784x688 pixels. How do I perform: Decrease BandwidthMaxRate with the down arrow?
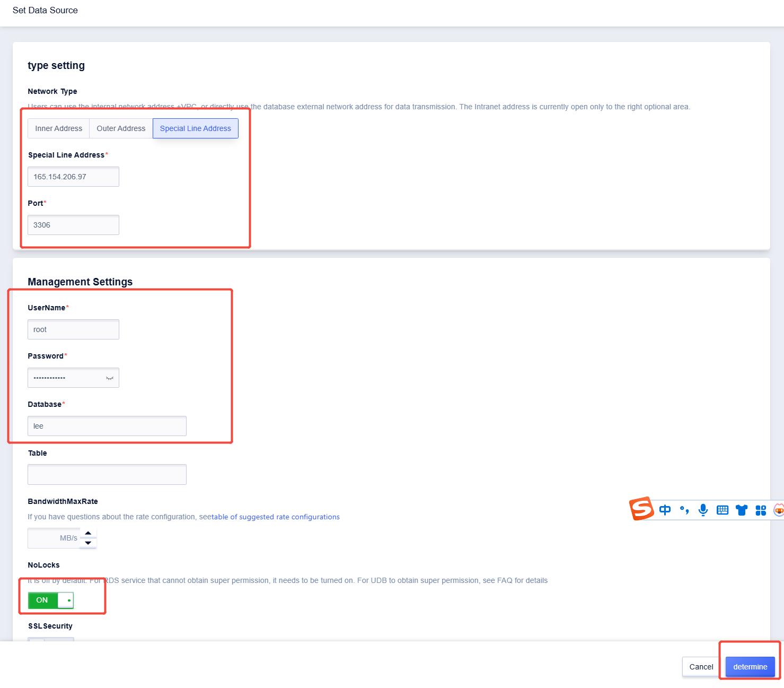click(x=88, y=543)
